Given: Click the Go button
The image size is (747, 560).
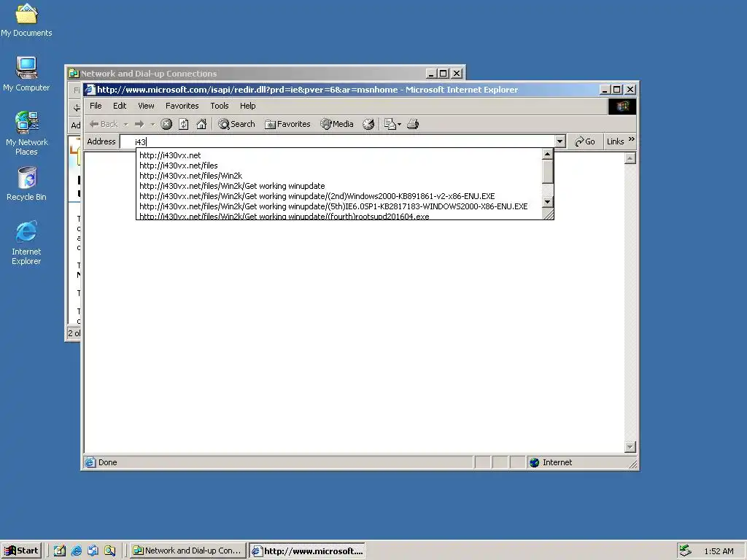Looking at the screenshot, I should [x=584, y=141].
